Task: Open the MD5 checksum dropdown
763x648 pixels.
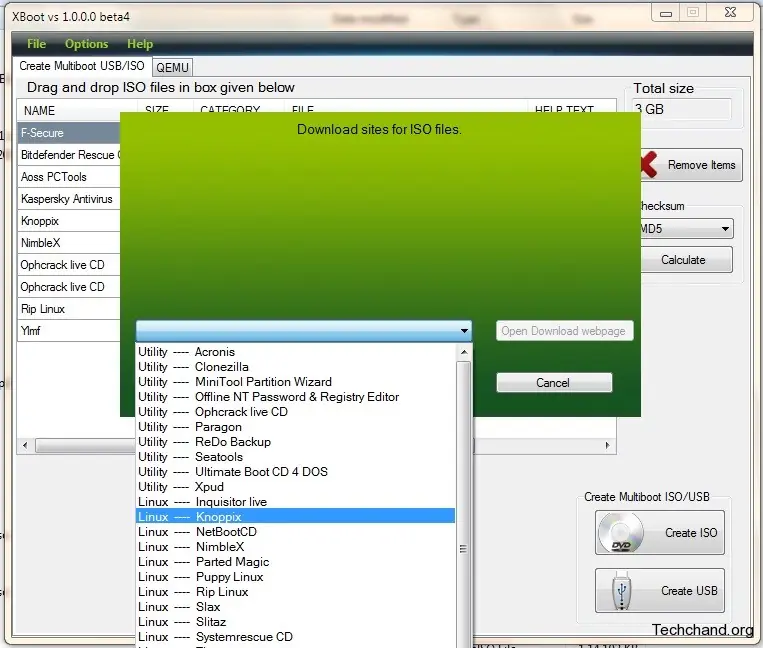Action: pos(686,229)
